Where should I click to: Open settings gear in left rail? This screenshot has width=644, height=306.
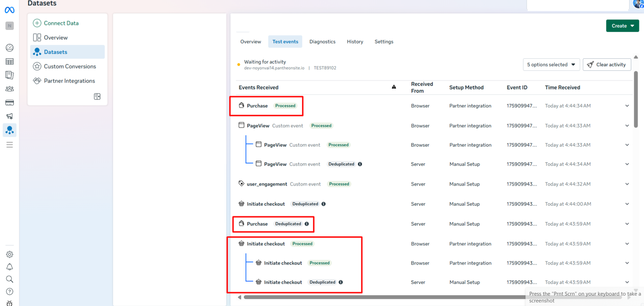coord(10,254)
